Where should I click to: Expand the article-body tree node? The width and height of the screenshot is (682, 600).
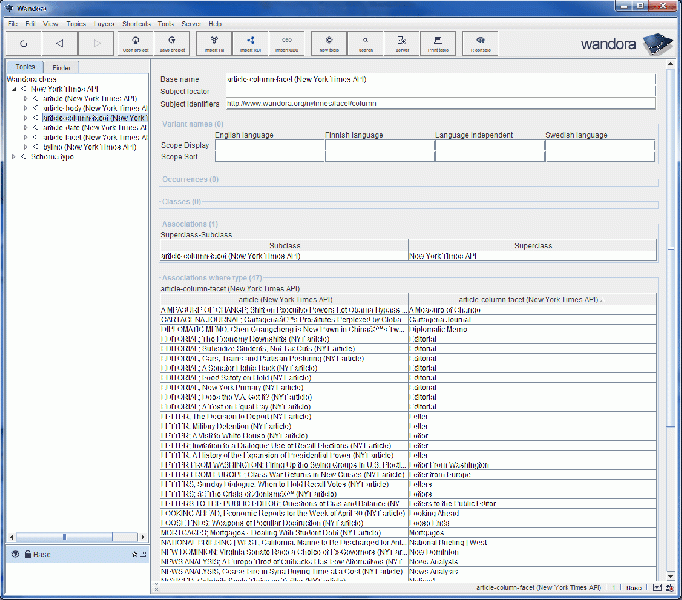click(25, 108)
